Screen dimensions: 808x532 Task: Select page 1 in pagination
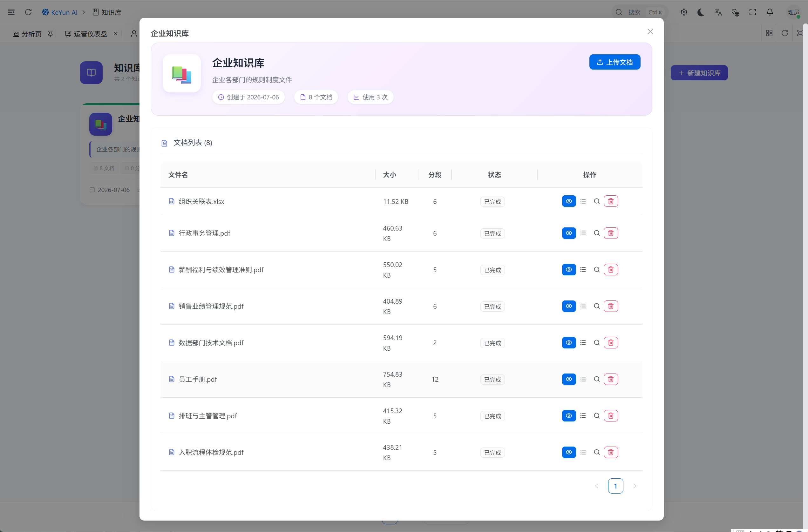(x=615, y=486)
